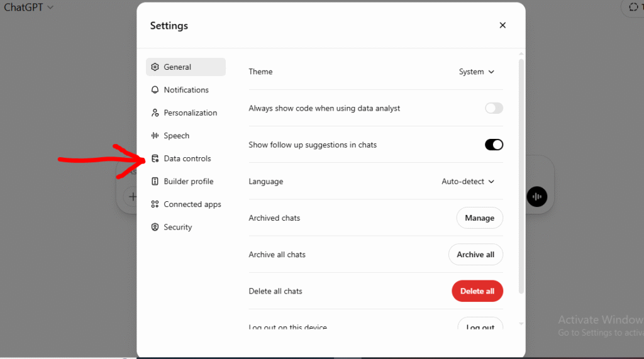Select the Speech tab
This screenshot has width=644, height=359.
[186, 136]
